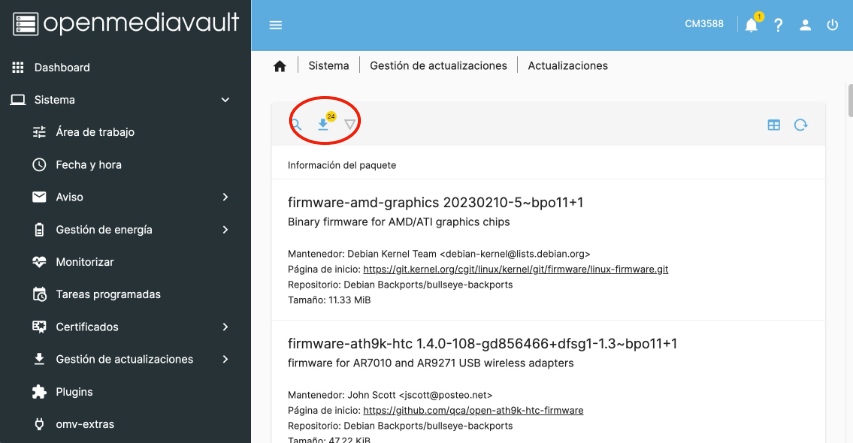Click the Área de trabajo sliders icon

click(39, 132)
